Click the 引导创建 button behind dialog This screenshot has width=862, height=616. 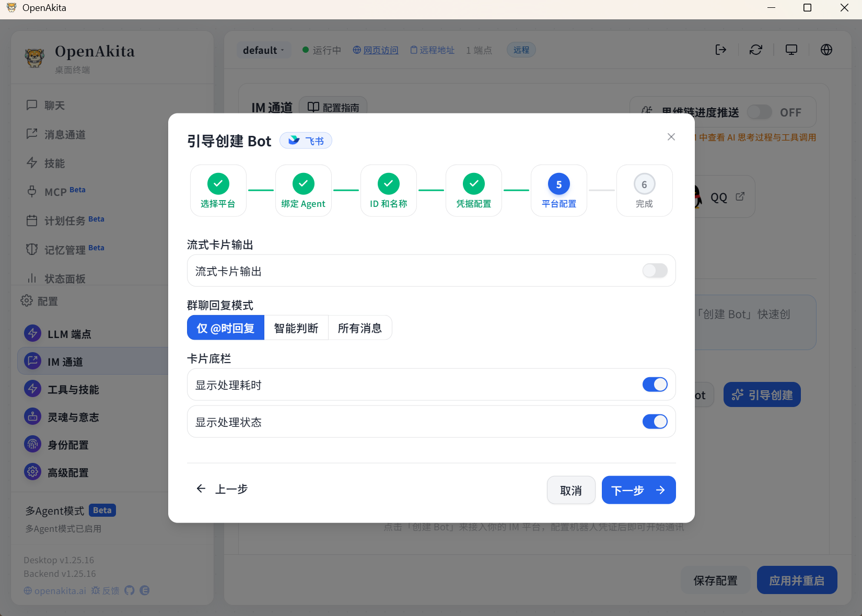[762, 394]
